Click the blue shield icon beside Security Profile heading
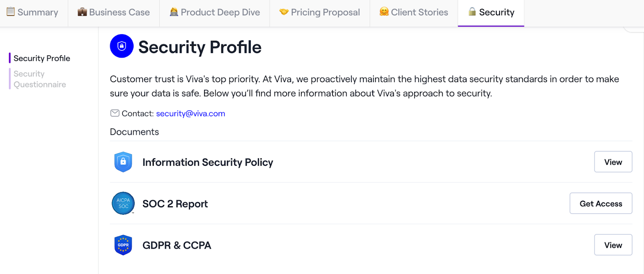644x274 pixels. [122, 46]
